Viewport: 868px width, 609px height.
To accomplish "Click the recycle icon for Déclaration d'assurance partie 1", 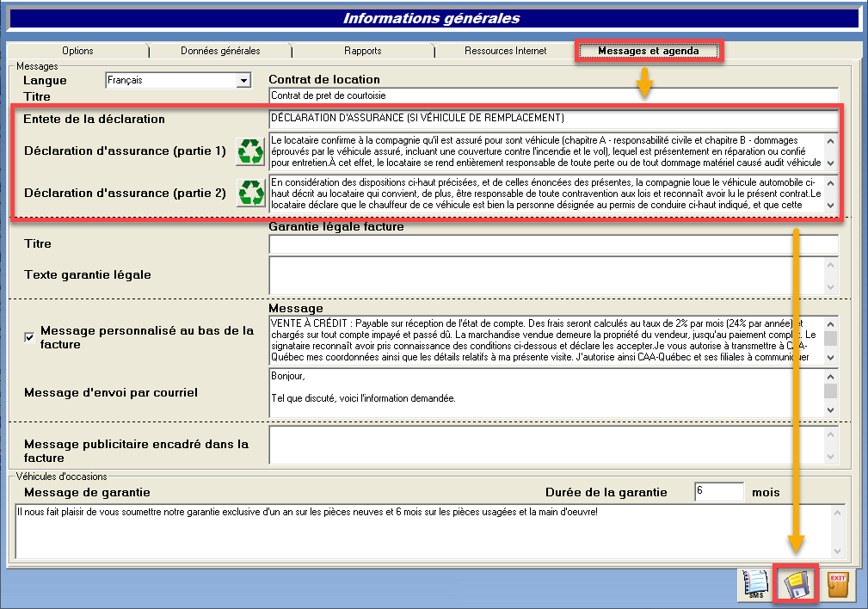I will click(x=250, y=151).
